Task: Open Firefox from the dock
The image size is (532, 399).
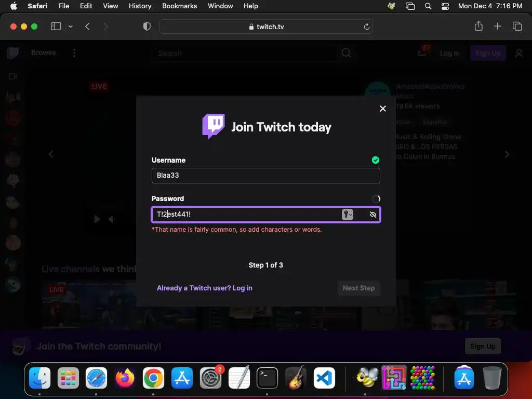Action: coord(125,378)
